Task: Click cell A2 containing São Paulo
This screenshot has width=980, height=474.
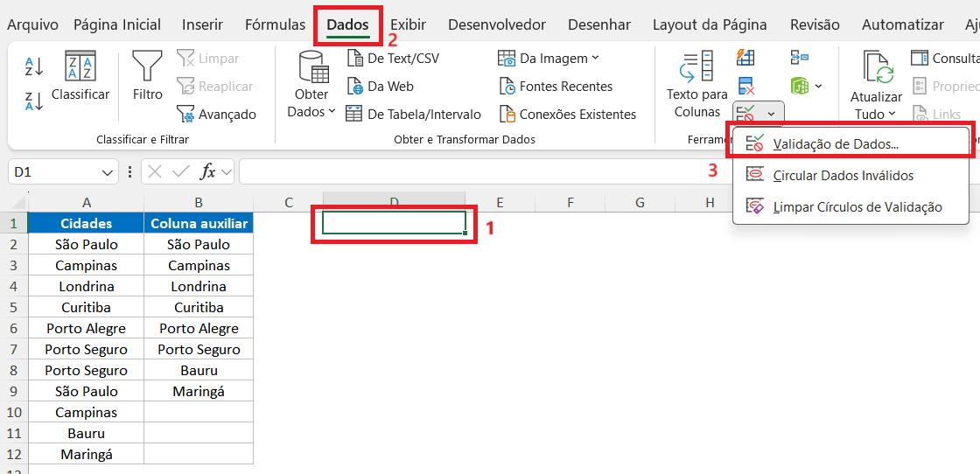Action: pos(86,245)
